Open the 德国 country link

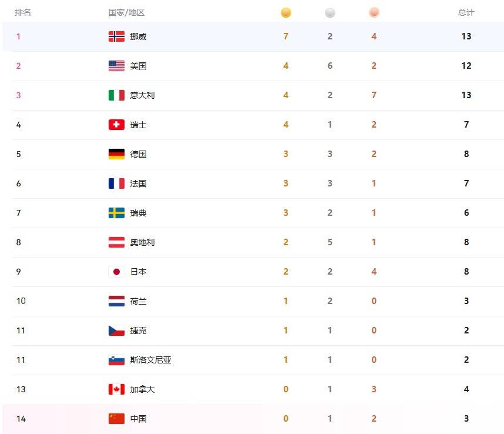tap(138, 154)
